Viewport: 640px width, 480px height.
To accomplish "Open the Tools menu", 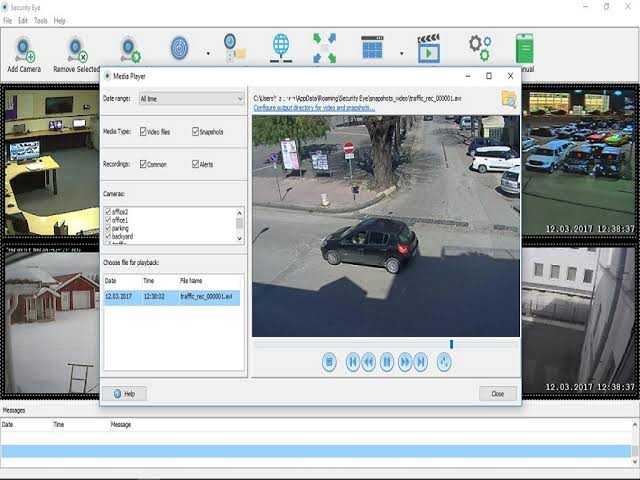I will click(x=40, y=20).
